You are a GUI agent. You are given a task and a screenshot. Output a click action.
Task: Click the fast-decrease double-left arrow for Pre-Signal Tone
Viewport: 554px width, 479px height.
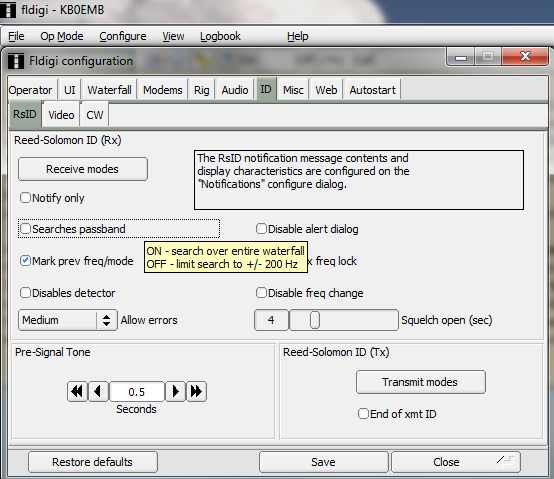[x=77, y=391]
